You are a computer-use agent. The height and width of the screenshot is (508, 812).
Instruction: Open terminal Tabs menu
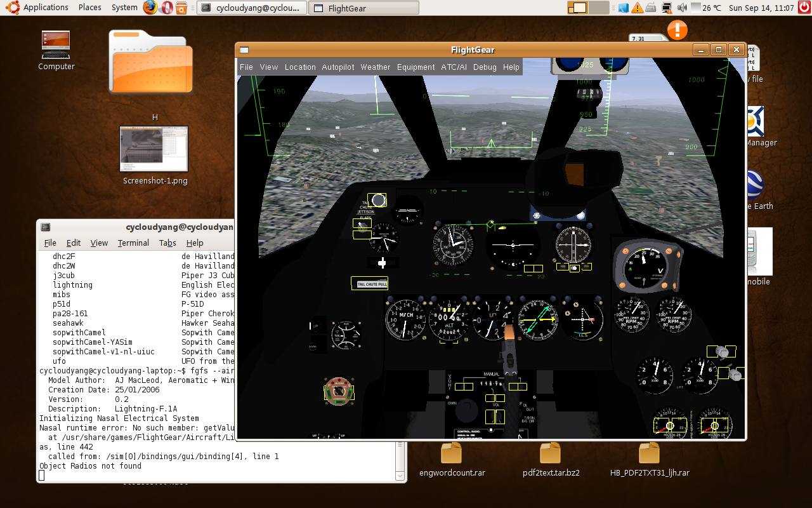click(x=167, y=243)
